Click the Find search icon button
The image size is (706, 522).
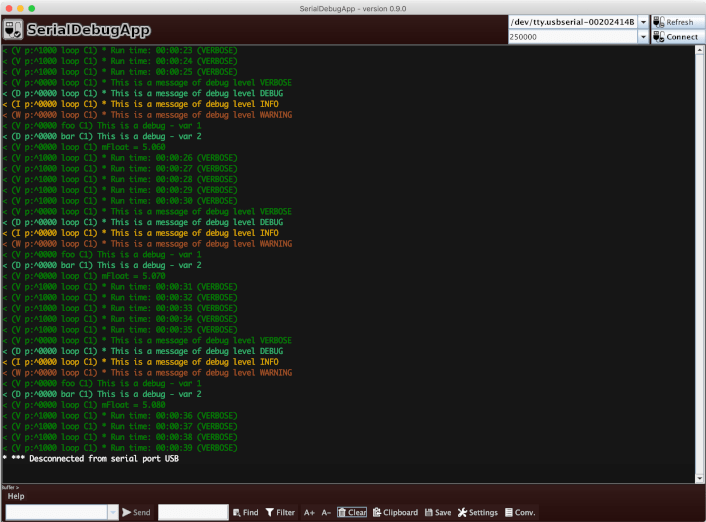click(245, 512)
